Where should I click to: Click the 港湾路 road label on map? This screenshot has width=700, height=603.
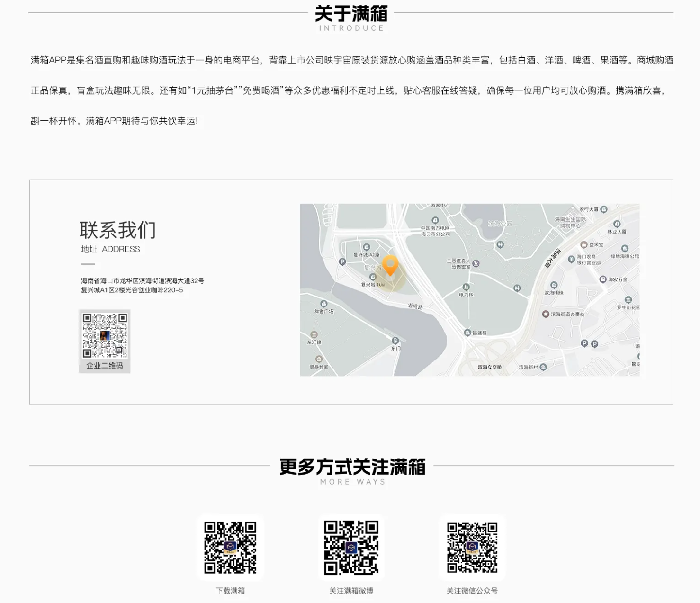pos(415,306)
